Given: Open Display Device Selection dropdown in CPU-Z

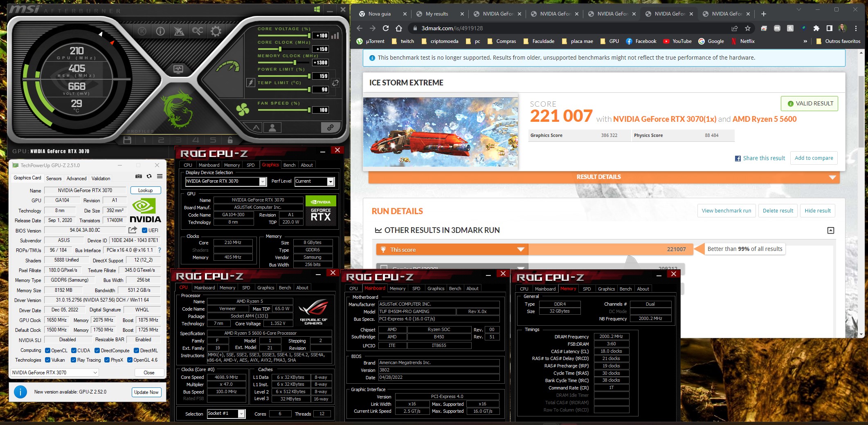Looking at the screenshot, I should point(226,181).
